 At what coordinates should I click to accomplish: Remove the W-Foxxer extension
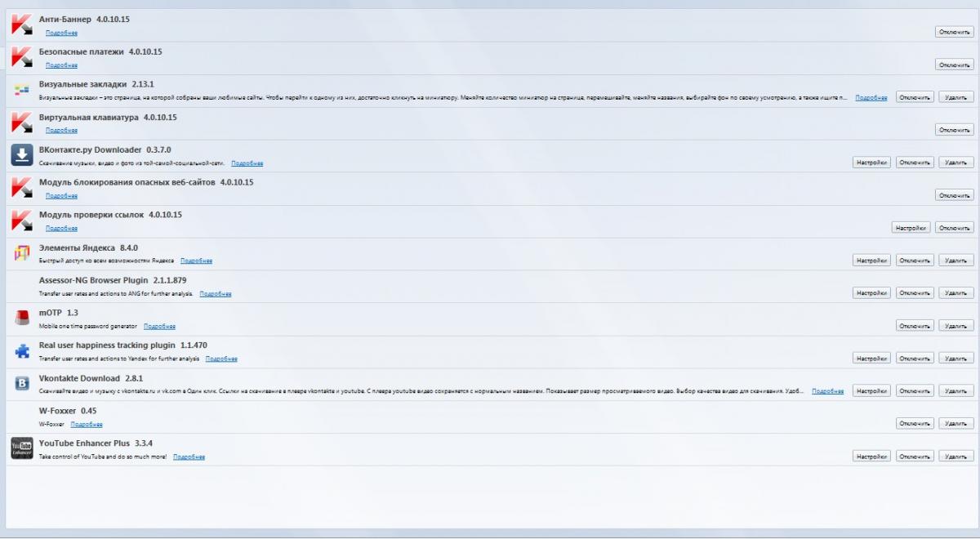pos(955,424)
